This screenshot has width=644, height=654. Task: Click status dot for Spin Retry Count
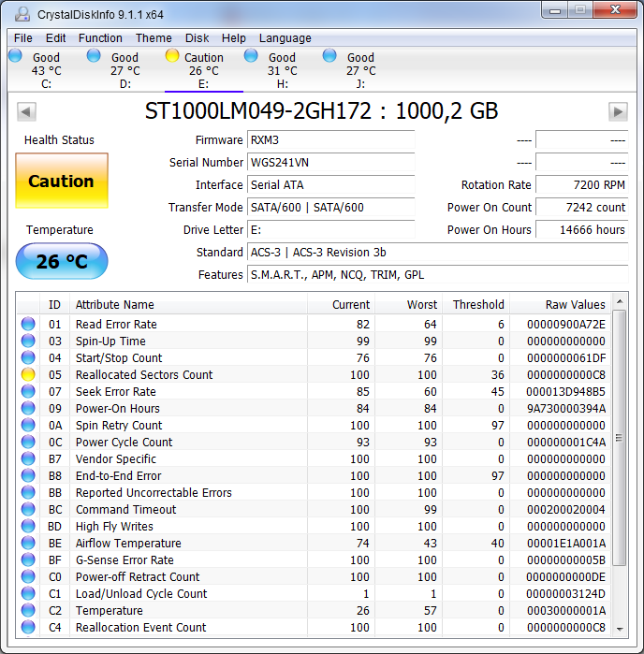(28, 425)
